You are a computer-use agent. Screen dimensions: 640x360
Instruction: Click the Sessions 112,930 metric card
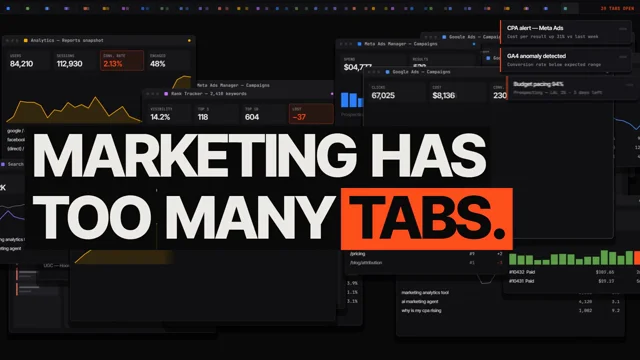(75, 60)
